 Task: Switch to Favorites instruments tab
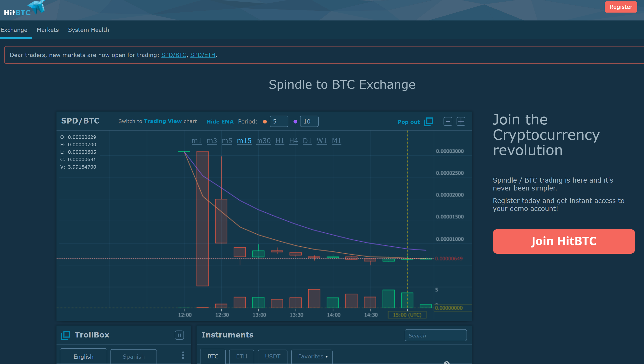312,356
